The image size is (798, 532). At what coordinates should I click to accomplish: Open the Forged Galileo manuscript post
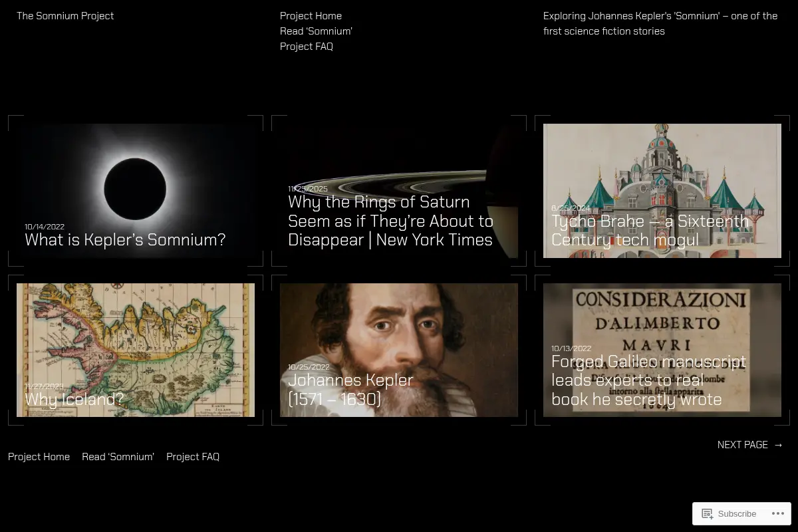coord(648,380)
